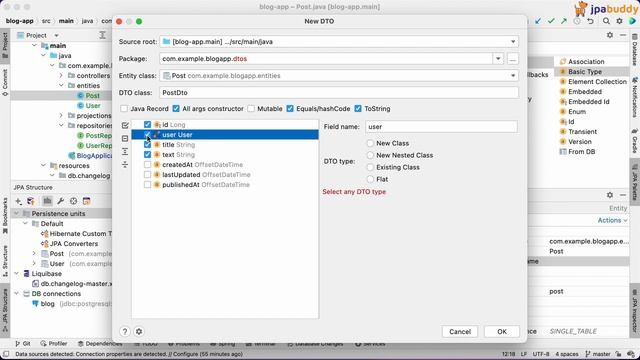Select the title String field row
The width and height of the screenshot is (640, 360).
coord(225,144)
